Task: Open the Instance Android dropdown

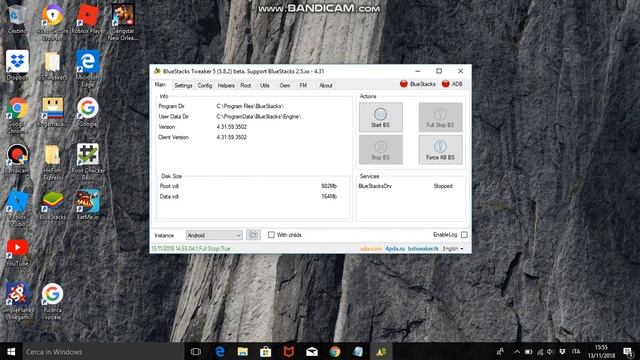Action: [214, 235]
